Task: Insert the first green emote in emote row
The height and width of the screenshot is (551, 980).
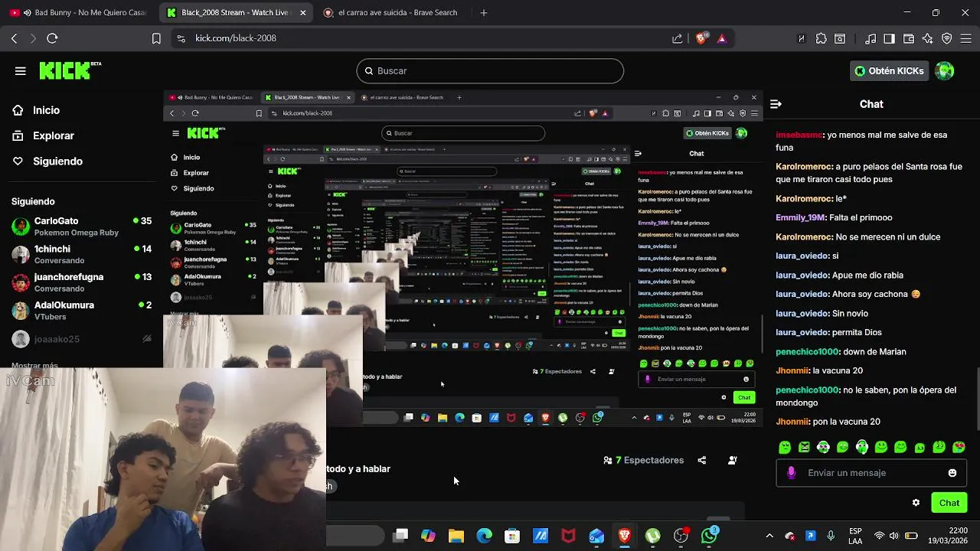Action: point(785,447)
